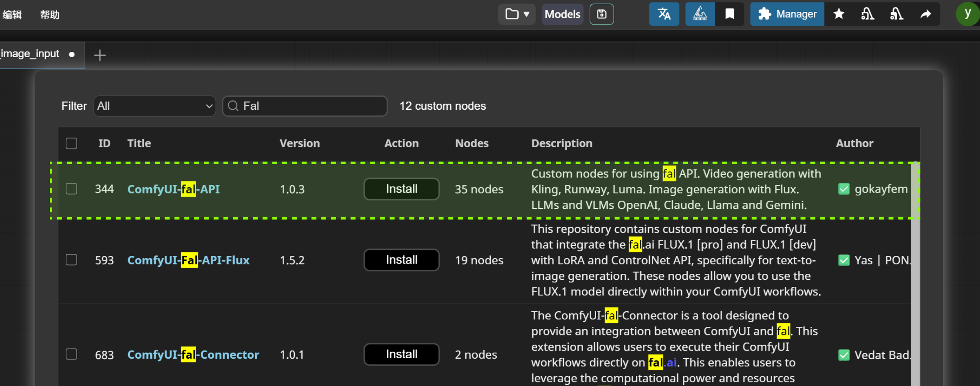Screen dimensions: 980x386
Task: Click ID 344 cell
Action: [x=104, y=189]
